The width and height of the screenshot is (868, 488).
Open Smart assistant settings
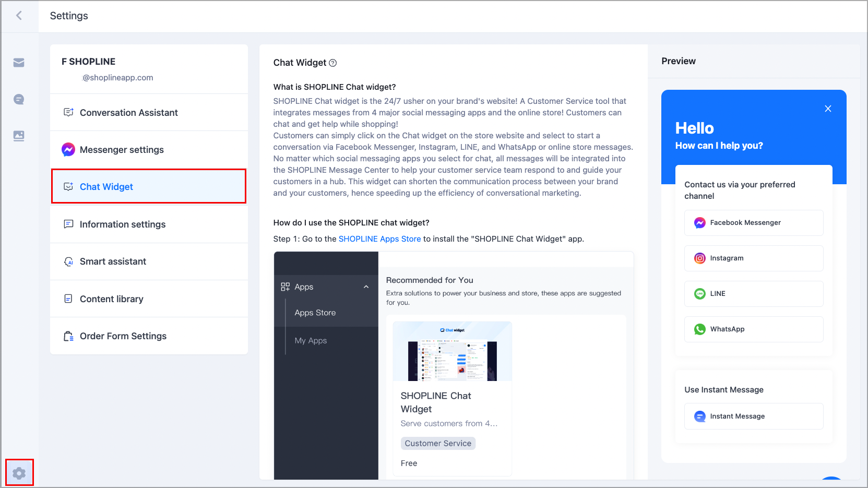coord(113,261)
